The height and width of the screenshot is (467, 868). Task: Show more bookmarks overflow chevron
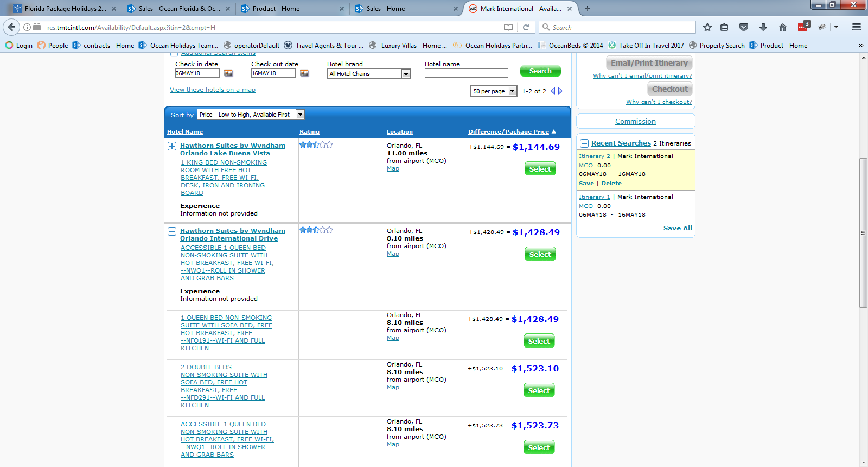point(861,46)
